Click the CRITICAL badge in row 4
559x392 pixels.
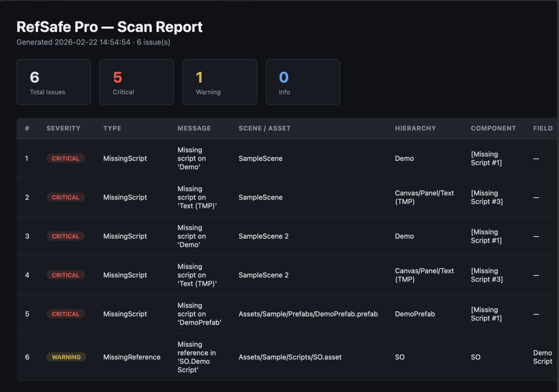(x=66, y=275)
